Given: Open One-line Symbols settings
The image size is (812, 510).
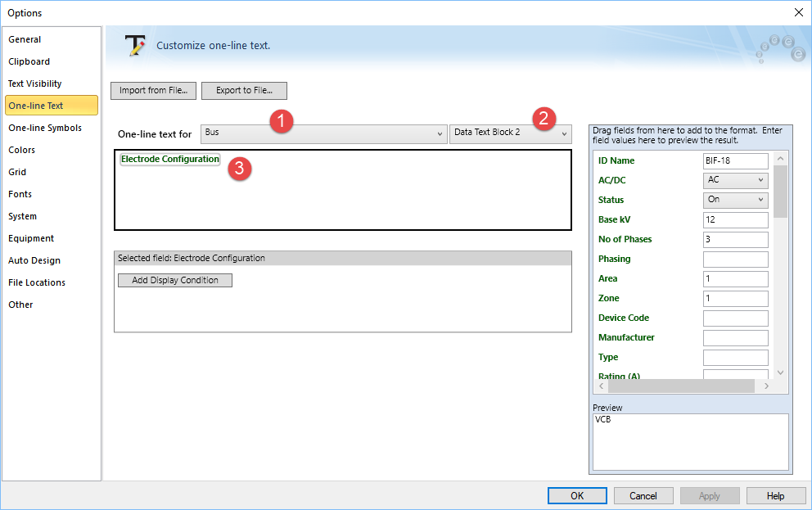Looking at the screenshot, I should [45, 128].
